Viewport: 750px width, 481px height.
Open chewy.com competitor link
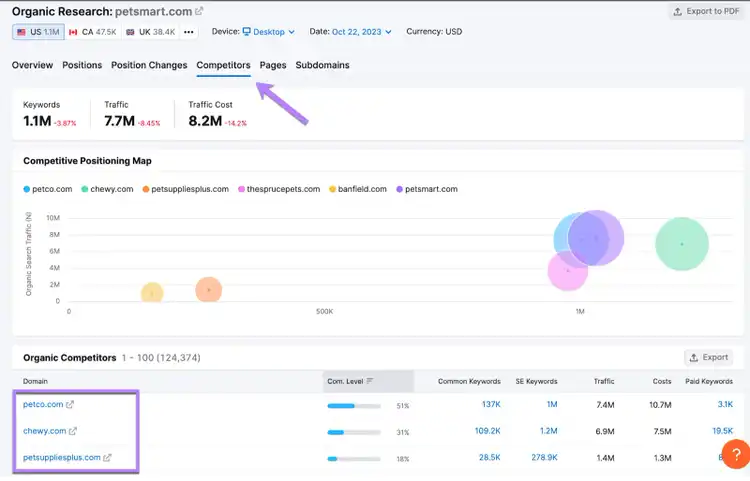point(44,431)
